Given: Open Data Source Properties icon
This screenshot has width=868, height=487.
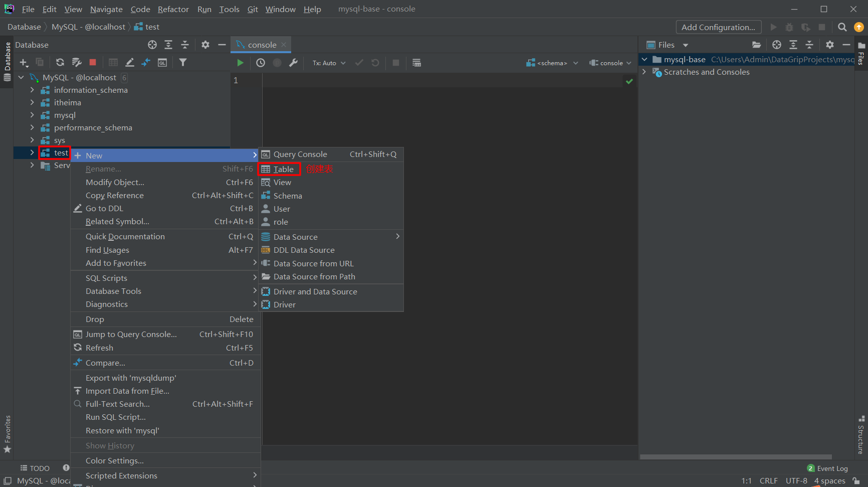Looking at the screenshot, I should [77, 63].
